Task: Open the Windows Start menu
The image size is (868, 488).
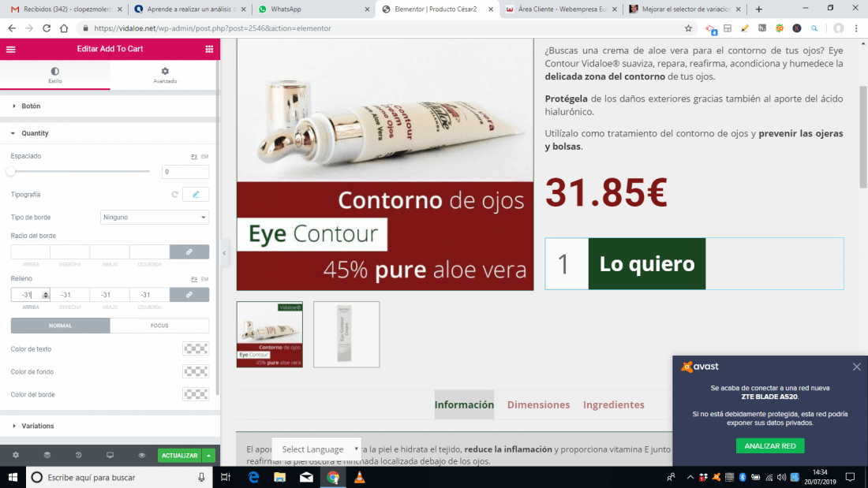Action: [13, 478]
